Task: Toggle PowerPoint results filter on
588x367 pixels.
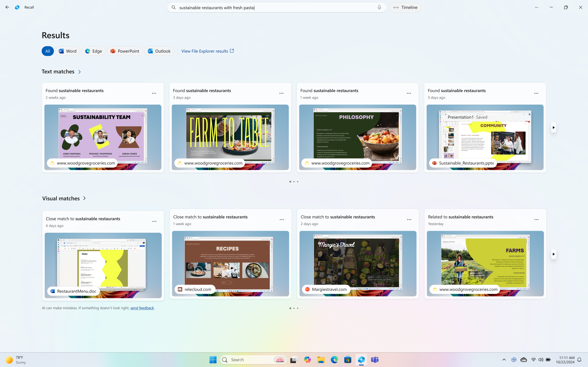Action: click(125, 51)
